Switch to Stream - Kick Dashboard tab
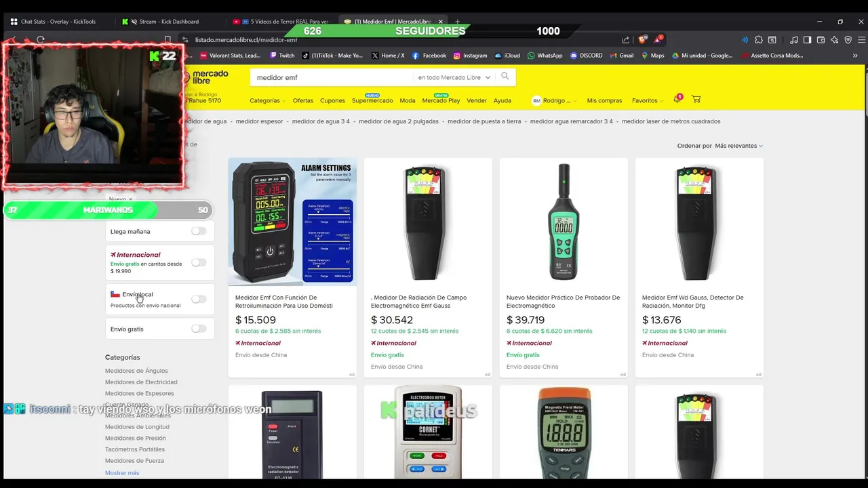This screenshot has height=488, width=868. coord(169,22)
